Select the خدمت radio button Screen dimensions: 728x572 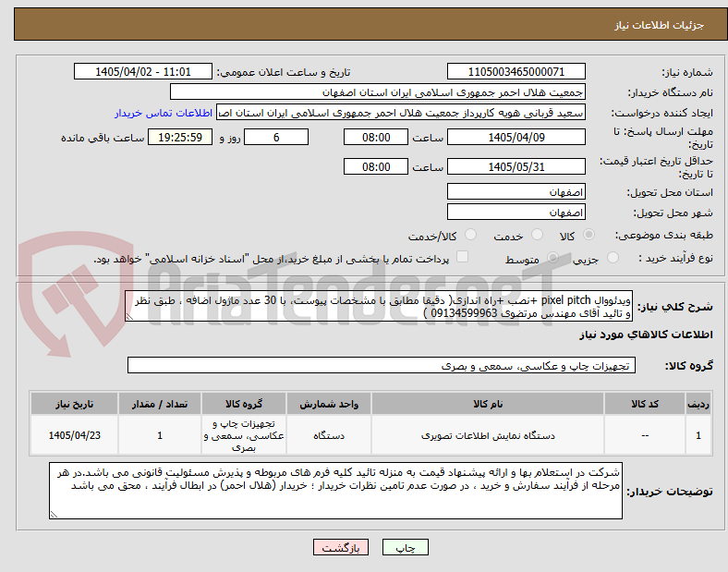click(x=537, y=235)
